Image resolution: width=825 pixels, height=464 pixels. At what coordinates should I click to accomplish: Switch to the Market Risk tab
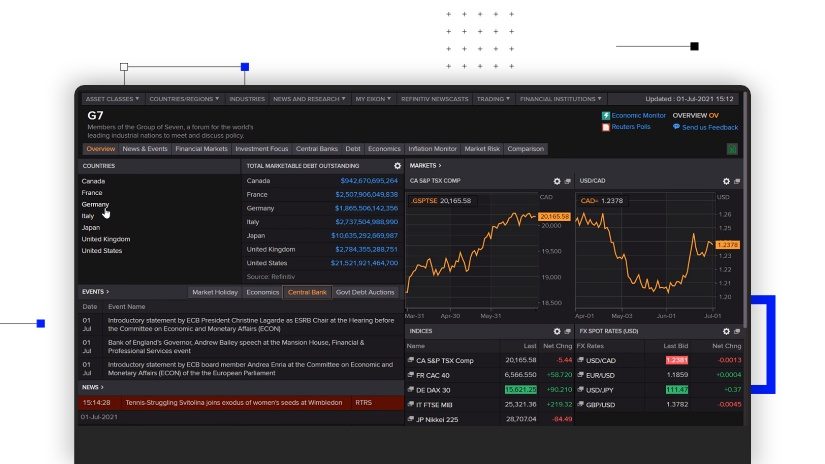482,149
